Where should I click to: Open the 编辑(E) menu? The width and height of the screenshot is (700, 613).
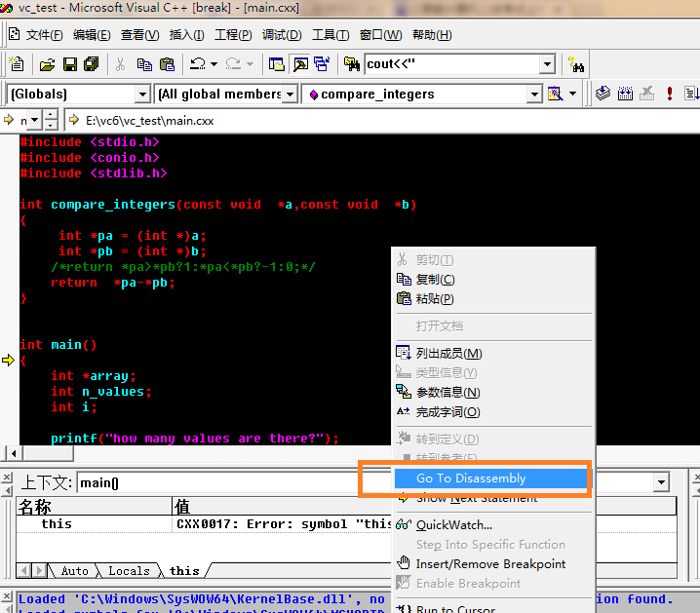point(92,34)
